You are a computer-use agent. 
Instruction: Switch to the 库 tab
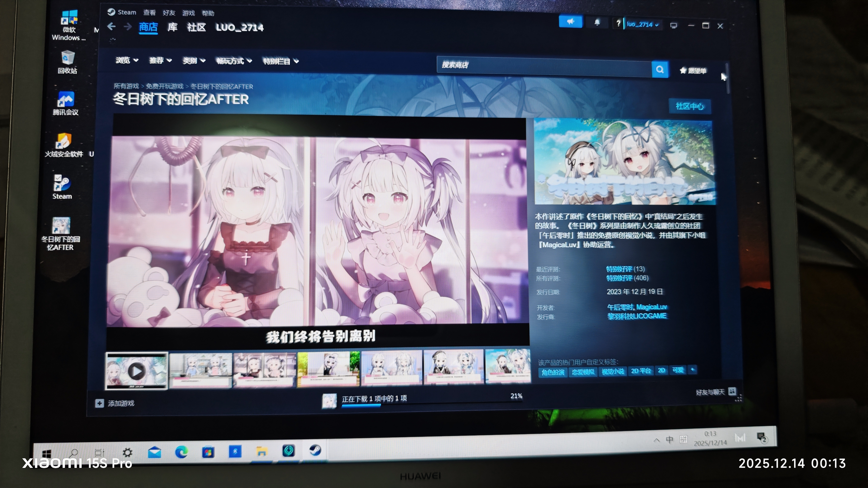coord(172,27)
